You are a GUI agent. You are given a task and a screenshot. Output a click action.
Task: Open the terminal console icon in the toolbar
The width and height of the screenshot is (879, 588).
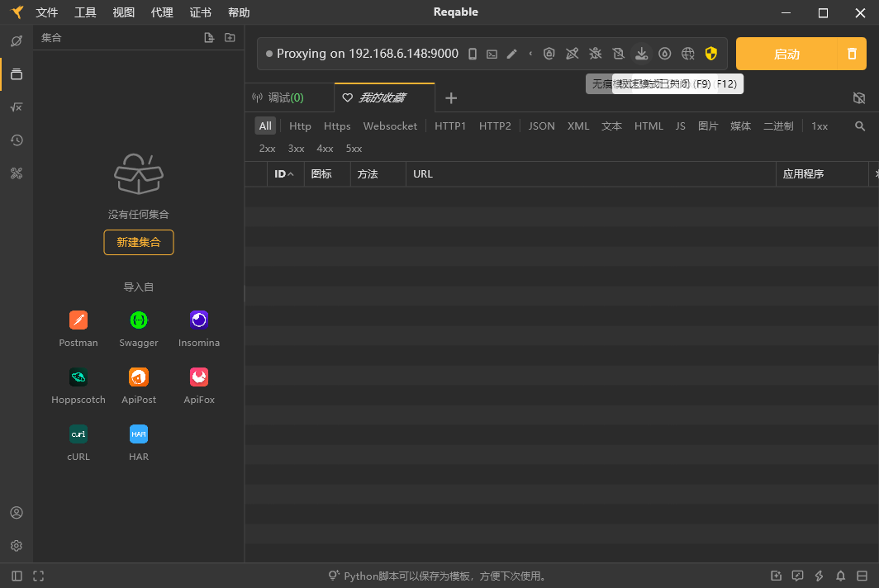[x=492, y=53]
